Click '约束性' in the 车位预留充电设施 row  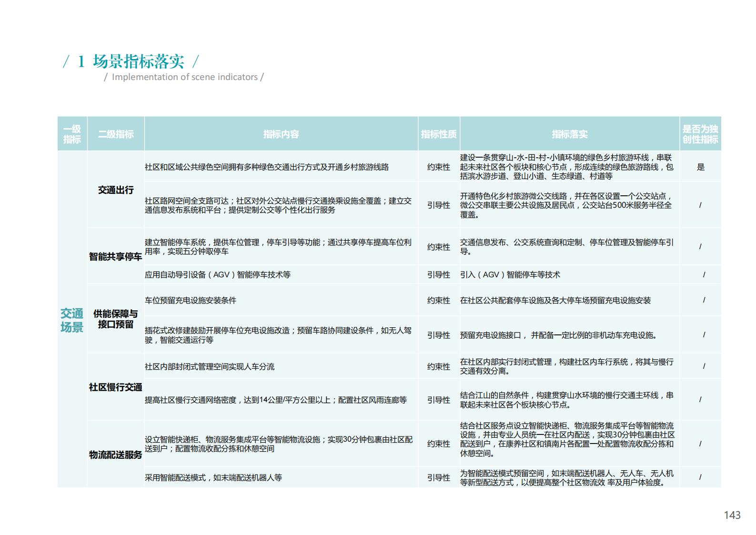[439, 301]
